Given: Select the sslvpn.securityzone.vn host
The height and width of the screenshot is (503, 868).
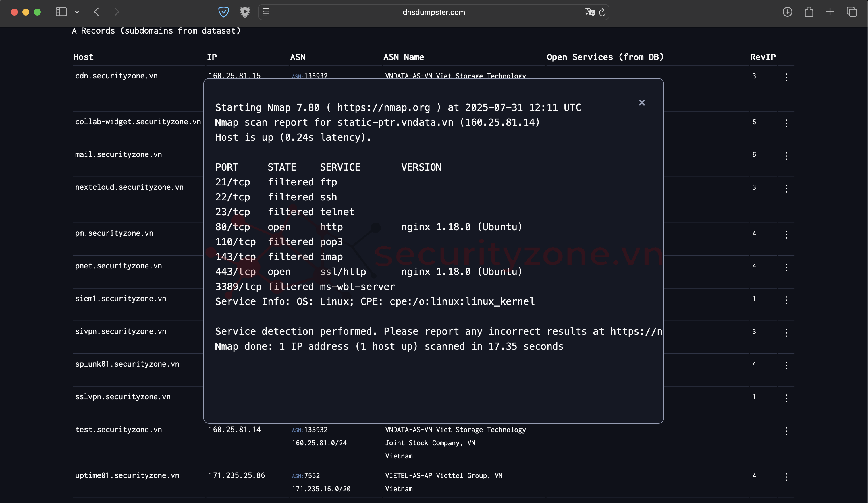Looking at the screenshot, I should pos(123,396).
